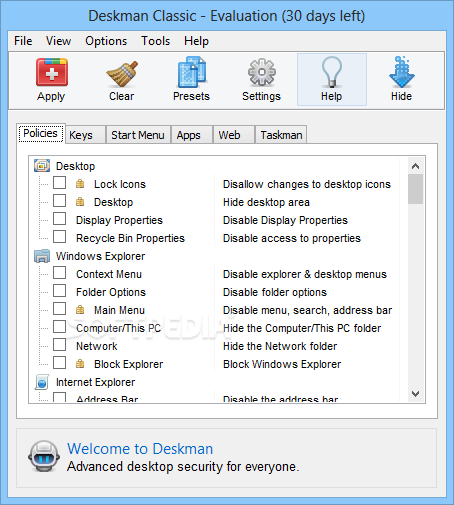Switch to the Taskman tab
Screen dimensions: 454x505
point(281,135)
